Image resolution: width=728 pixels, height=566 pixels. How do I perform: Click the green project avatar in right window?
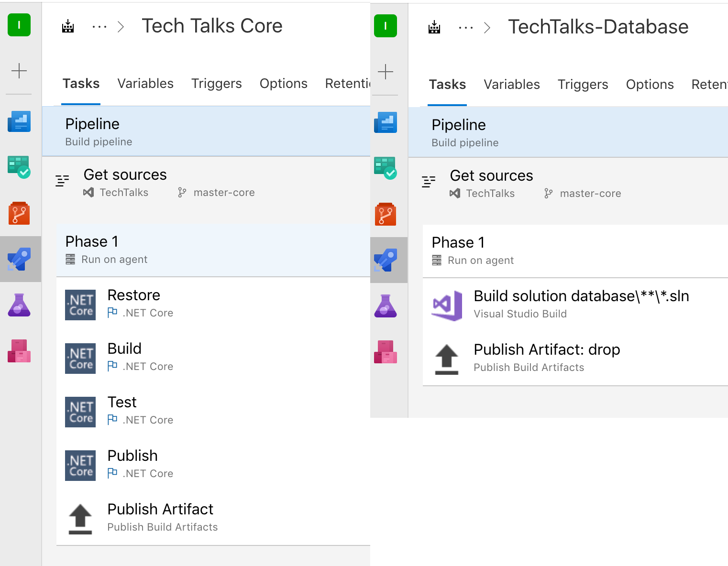coord(386,26)
